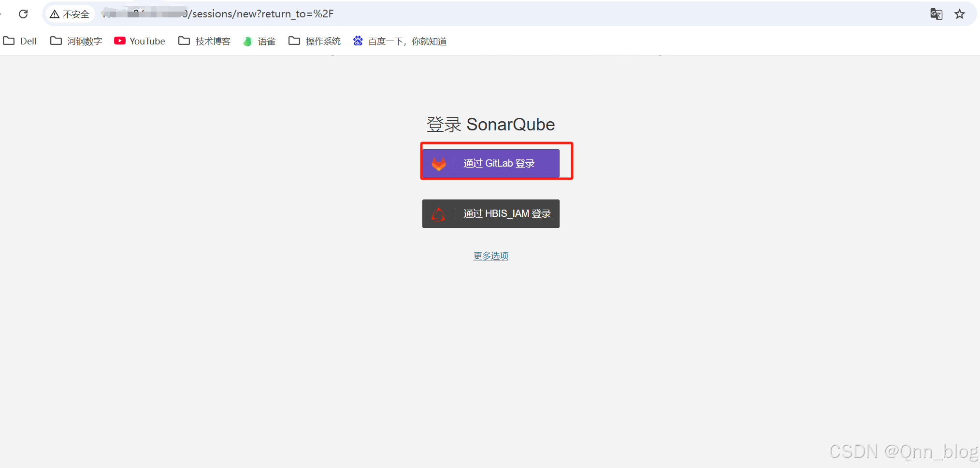Click the page reload icon

click(23, 14)
